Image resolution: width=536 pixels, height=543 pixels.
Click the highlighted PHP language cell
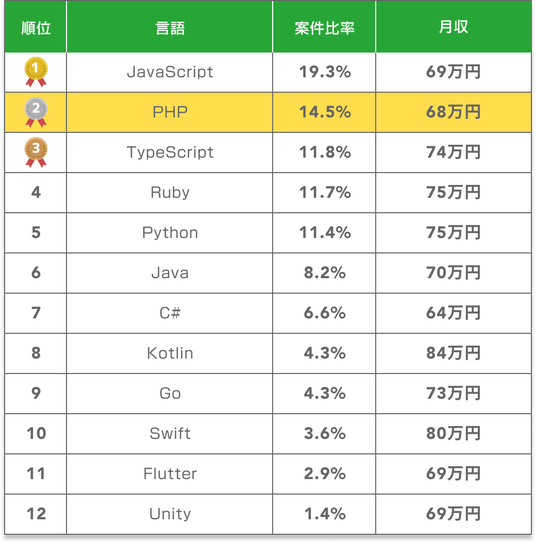click(x=170, y=112)
